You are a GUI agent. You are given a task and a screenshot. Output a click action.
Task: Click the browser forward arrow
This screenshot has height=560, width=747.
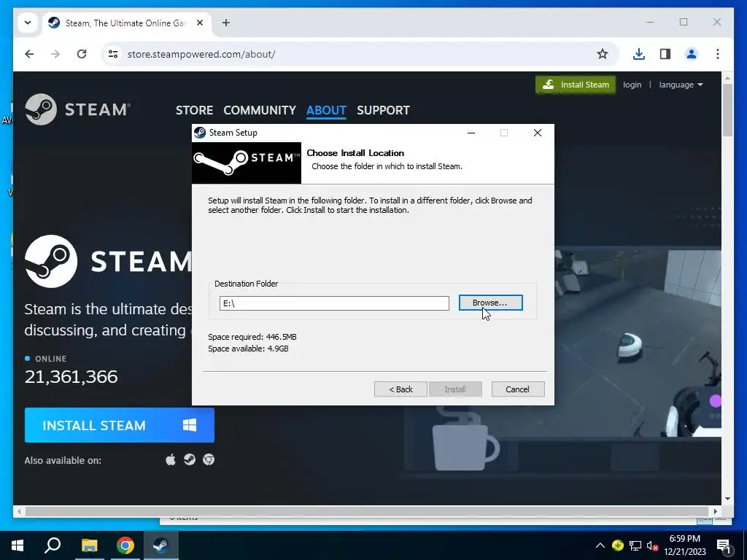[55, 54]
